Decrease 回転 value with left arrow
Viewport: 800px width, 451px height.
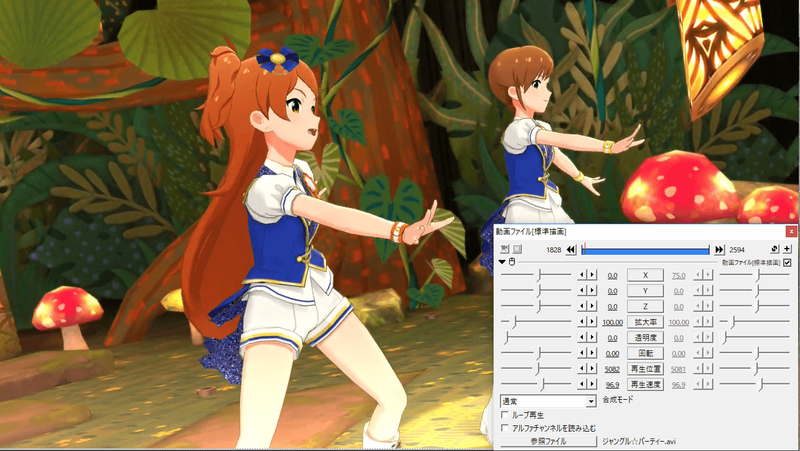581,353
